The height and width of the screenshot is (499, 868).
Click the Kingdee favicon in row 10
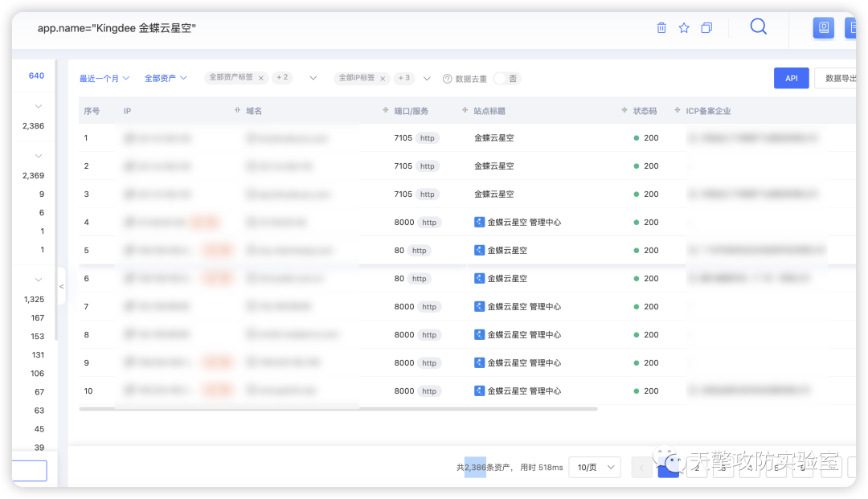[479, 391]
